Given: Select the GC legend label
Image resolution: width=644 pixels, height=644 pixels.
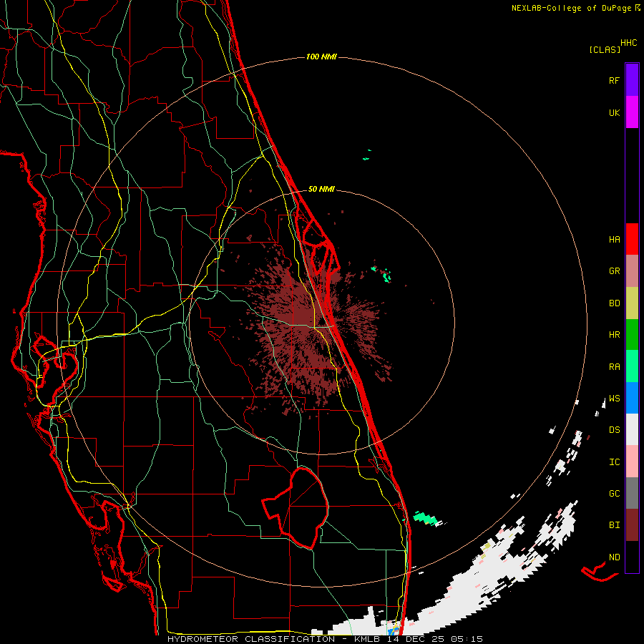Looking at the screenshot, I should (614, 494).
